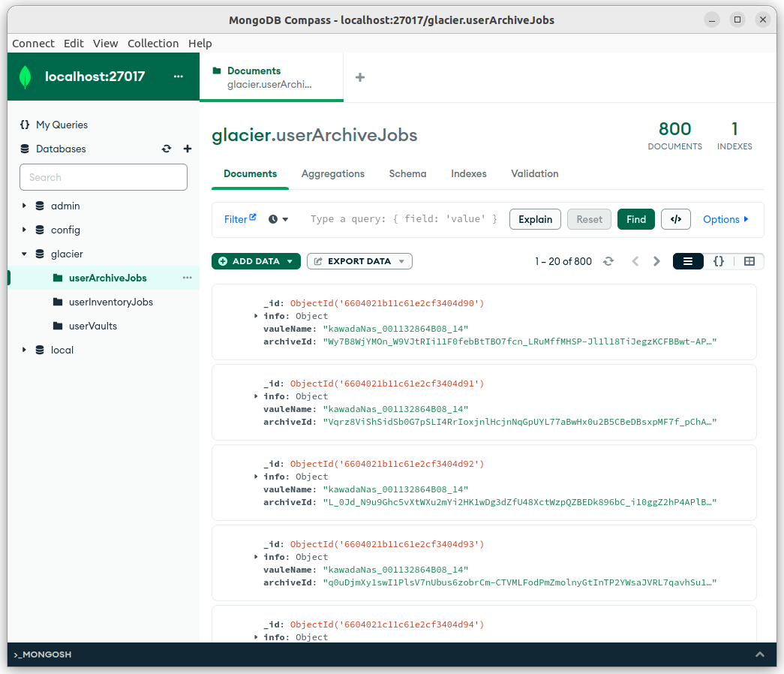This screenshot has height=674, width=784.
Task: Switch to the Aggregations tab
Action: click(333, 173)
